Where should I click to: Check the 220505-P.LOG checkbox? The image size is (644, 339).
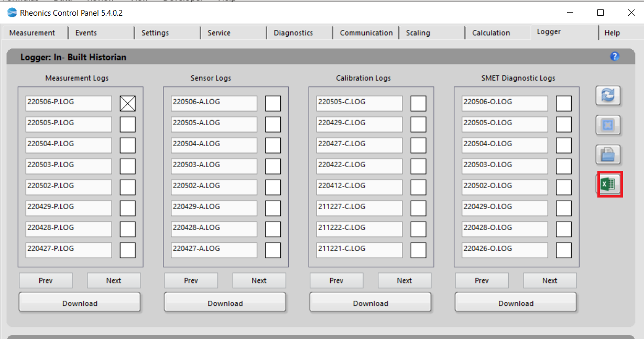128,125
